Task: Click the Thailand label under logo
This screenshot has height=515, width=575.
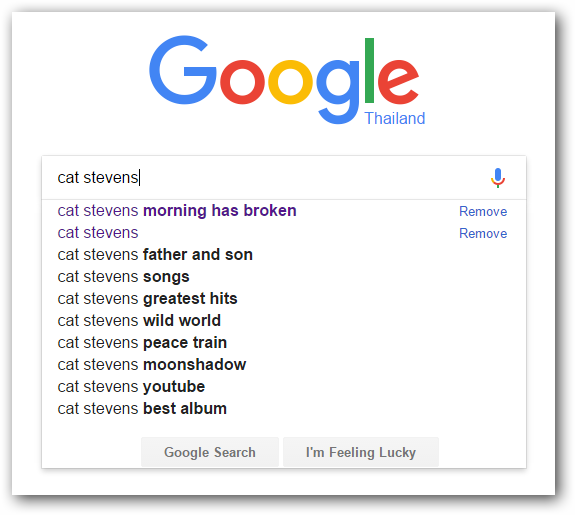Action: click(x=395, y=118)
